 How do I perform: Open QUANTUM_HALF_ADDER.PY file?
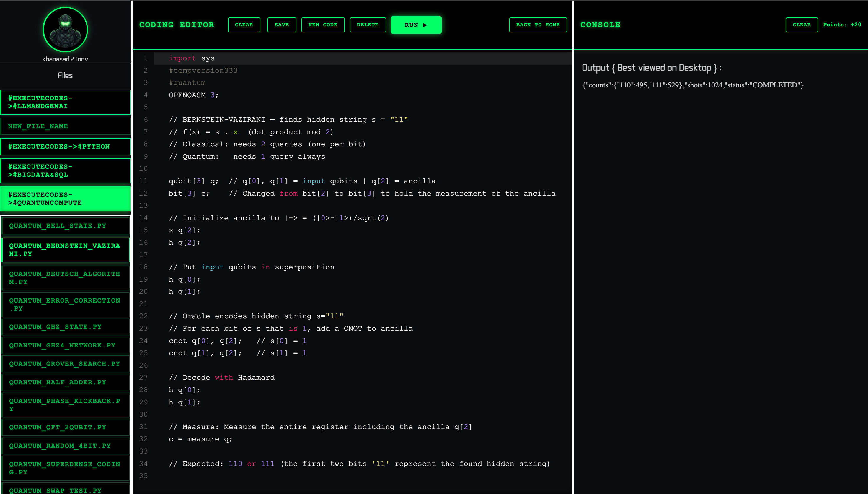pyautogui.click(x=66, y=382)
